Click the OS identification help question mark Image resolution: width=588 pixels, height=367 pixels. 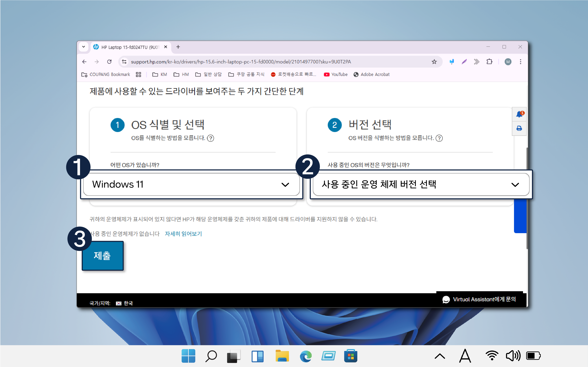click(x=210, y=138)
